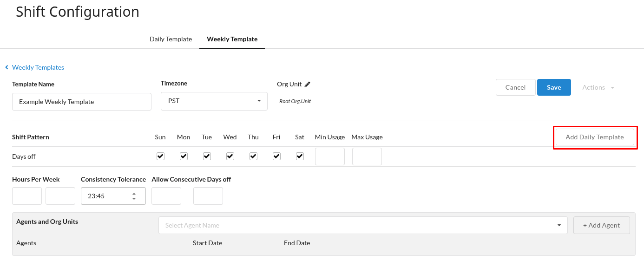Go back via Weekly Templates link
The image size is (644, 261).
38,67
